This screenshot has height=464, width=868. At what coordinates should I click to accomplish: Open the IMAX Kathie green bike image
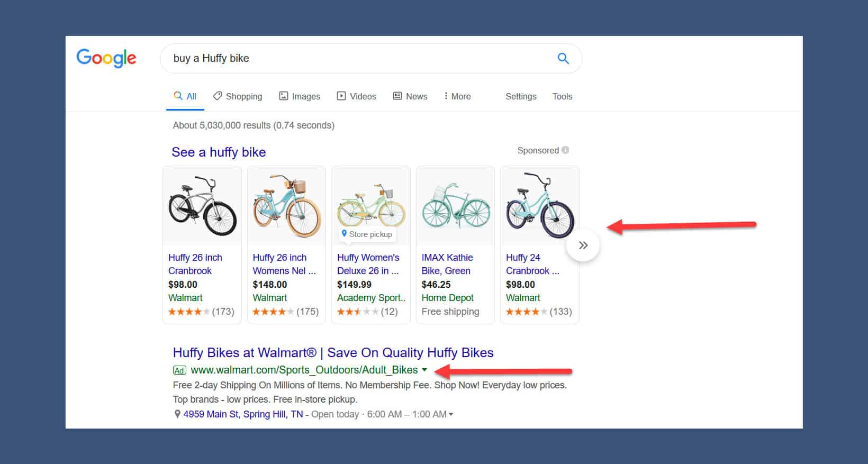(455, 206)
